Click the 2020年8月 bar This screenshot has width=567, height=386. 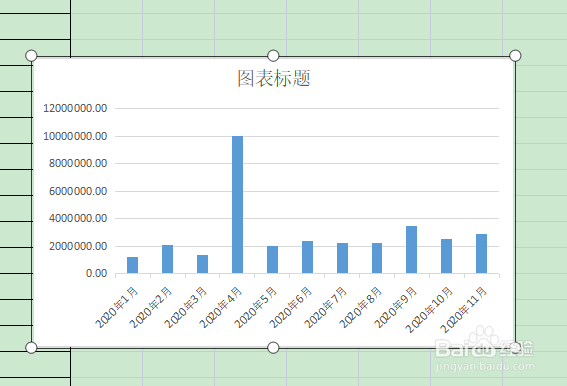pyautogui.click(x=377, y=258)
